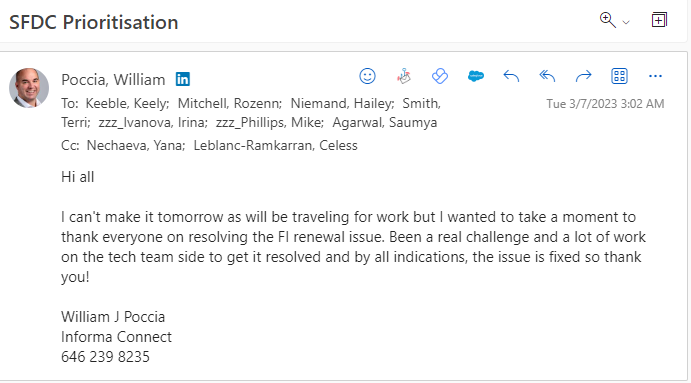Open sender name Poccia, William
The height and width of the screenshot is (383, 691).
tap(113, 80)
